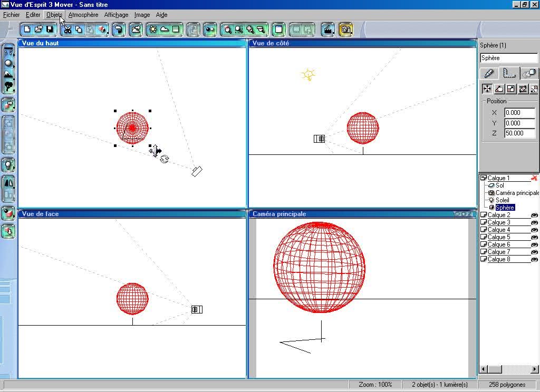Add a sphere primitive from left toolbar

pos(8,63)
